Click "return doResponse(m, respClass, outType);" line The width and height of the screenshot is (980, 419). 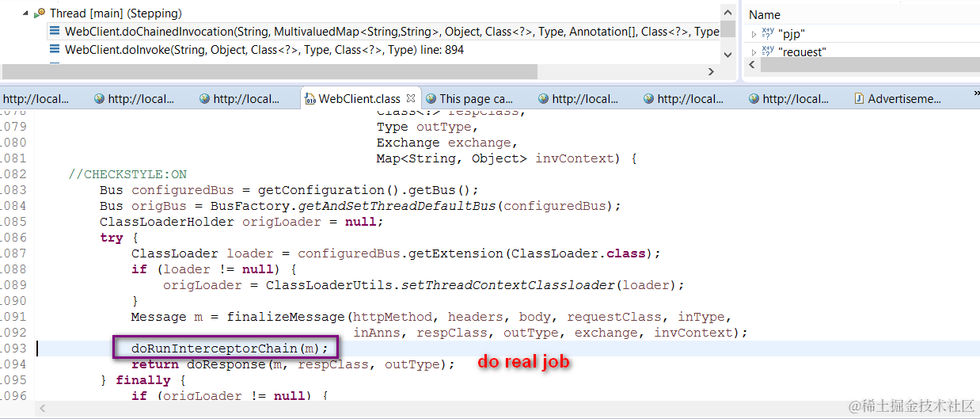pyautogui.click(x=293, y=364)
